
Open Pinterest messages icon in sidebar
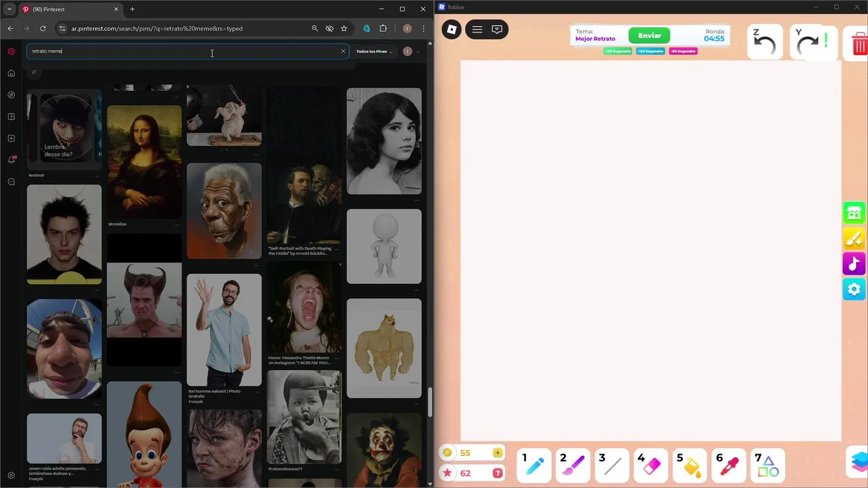click(x=11, y=182)
